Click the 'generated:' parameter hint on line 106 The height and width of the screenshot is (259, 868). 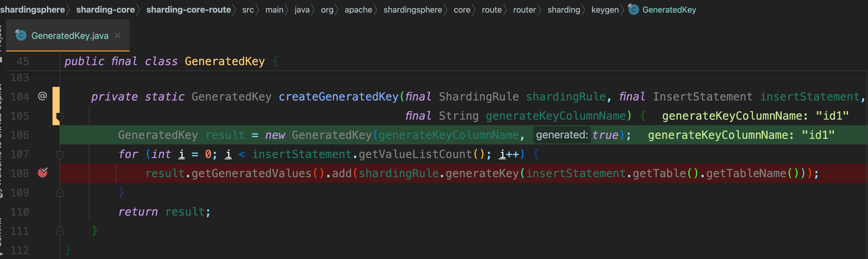click(x=562, y=135)
